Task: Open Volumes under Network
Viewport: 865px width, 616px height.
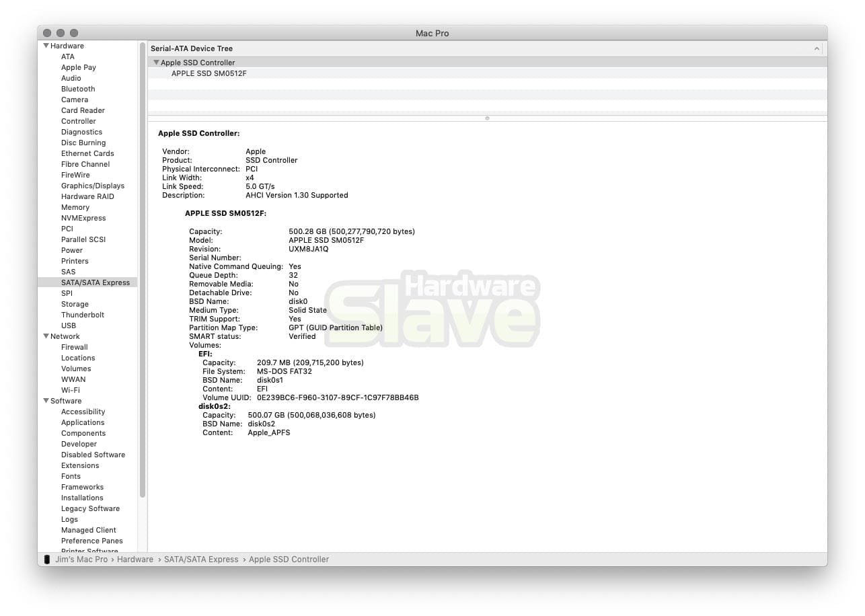Action: point(76,369)
